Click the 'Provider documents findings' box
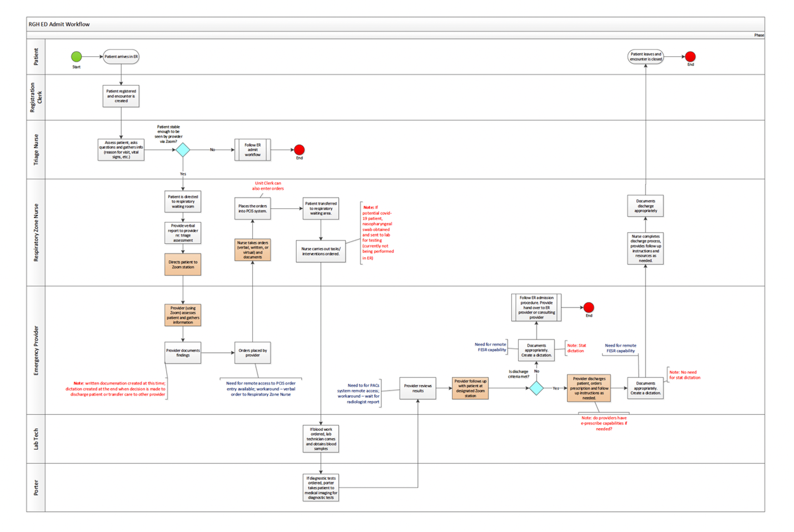Screen dimensions: 794x532 click(183, 353)
